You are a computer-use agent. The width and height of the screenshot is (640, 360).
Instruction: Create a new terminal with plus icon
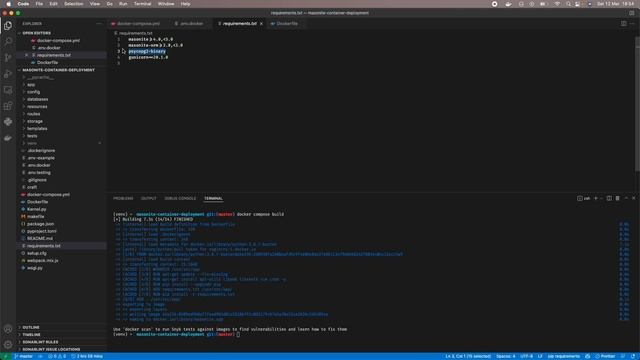[x=596, y=198]
